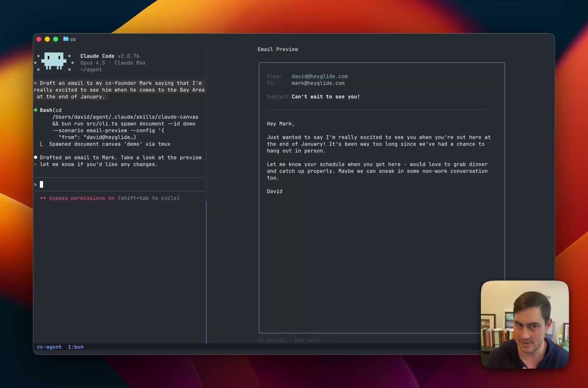The height and width of the screenshot is (388, 588).
Task: Toggle bypass permissions off
Action: pos(81,198)
